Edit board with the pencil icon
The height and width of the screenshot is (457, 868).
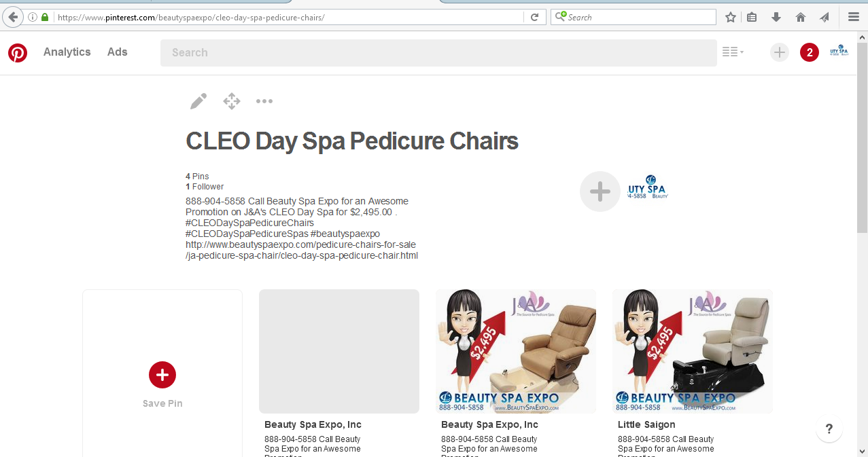click(x=198, y=102)
